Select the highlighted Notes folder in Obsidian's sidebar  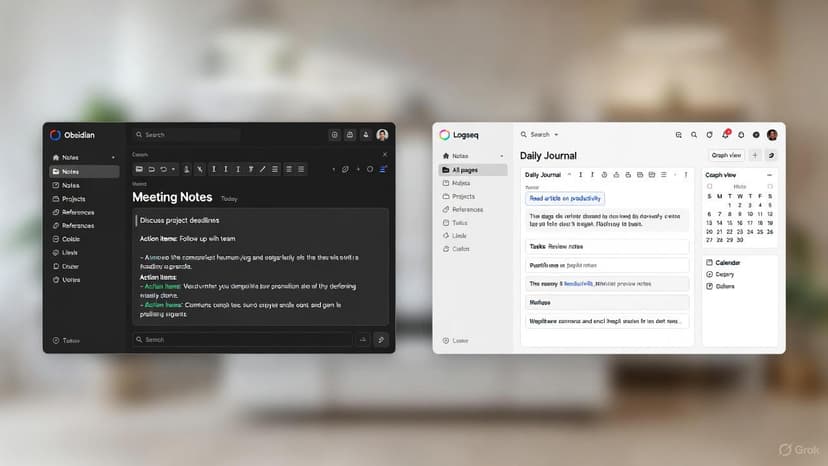click(84, 172)
